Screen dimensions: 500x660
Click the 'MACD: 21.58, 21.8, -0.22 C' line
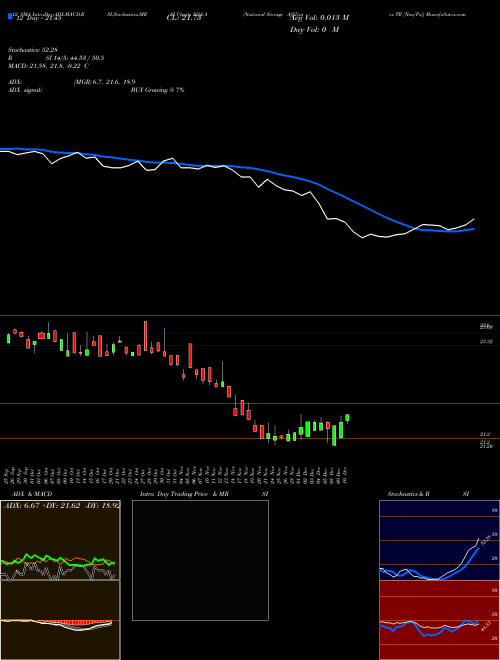48,66
